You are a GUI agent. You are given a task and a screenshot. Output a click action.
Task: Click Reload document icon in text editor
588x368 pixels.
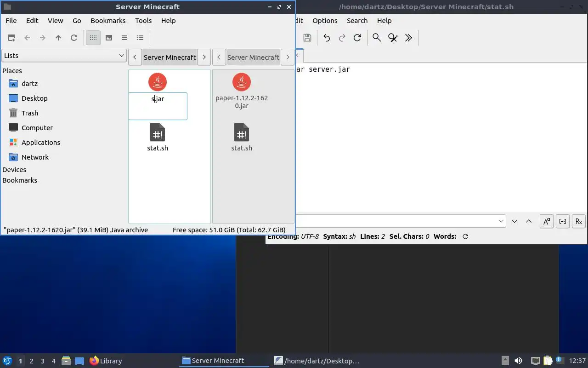tap(357, 38)
